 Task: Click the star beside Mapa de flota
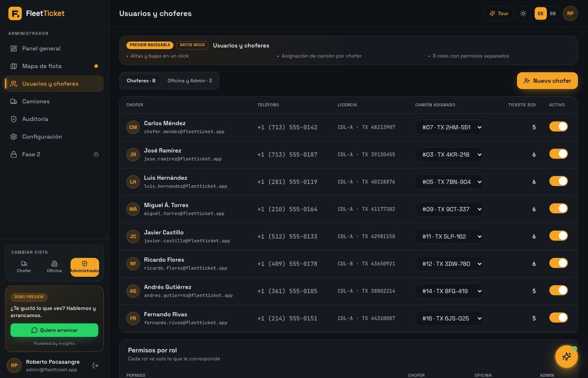tap(96, 66)
